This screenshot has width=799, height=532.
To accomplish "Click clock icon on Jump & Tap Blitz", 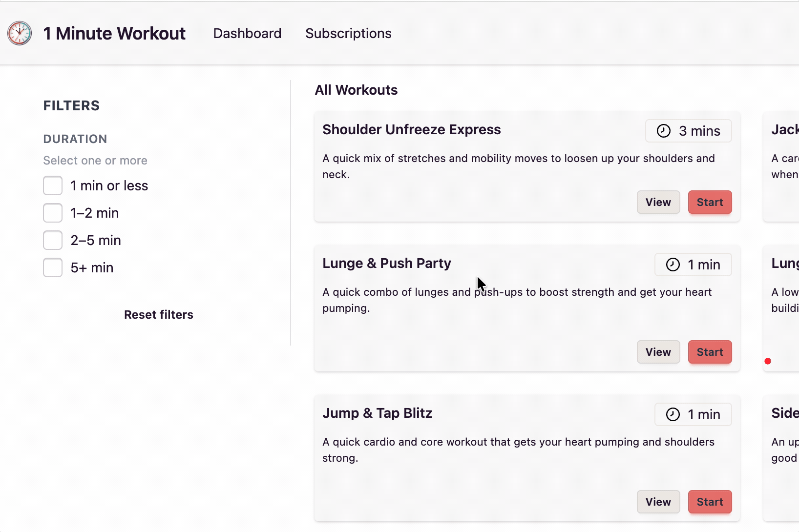I will tap(673, 414).
